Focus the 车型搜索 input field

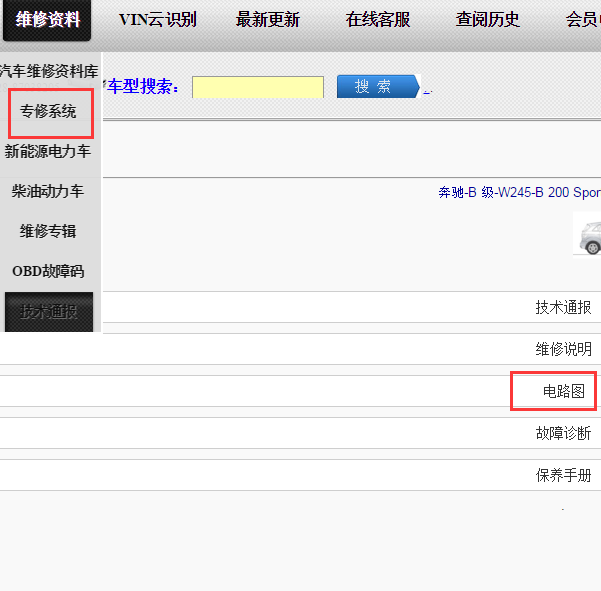[258, 87]
